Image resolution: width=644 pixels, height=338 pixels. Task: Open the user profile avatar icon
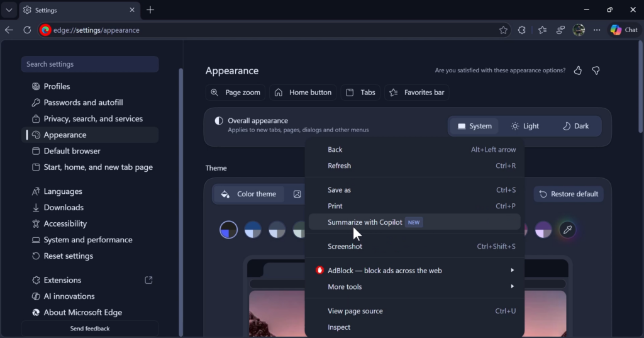click(579, 30)
